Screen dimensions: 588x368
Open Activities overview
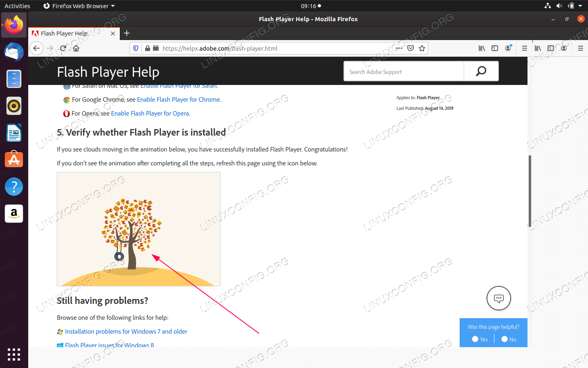(x=17, y=6)
